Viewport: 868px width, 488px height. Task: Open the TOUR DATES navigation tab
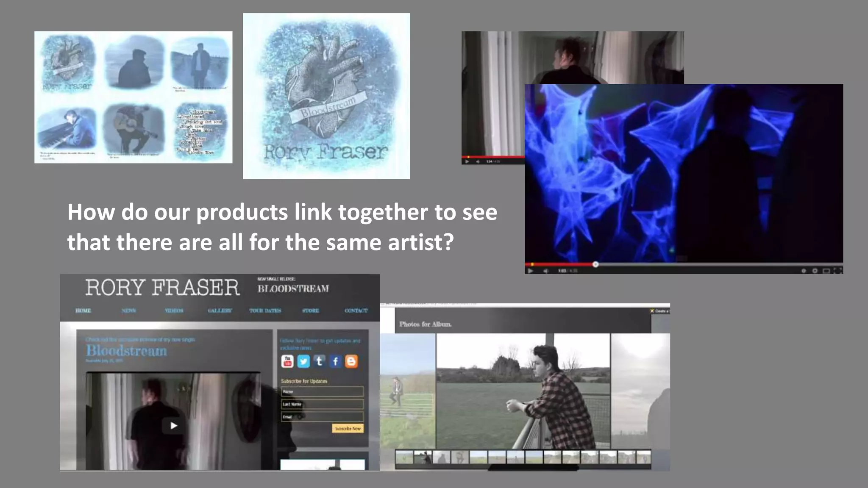265,311
